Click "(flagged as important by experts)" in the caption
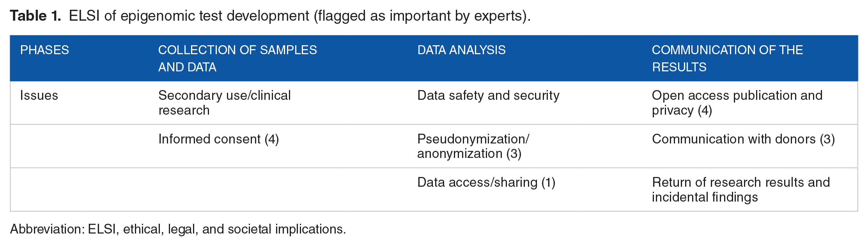The height and width of the screenshot is (246, 868). point(422,16)
